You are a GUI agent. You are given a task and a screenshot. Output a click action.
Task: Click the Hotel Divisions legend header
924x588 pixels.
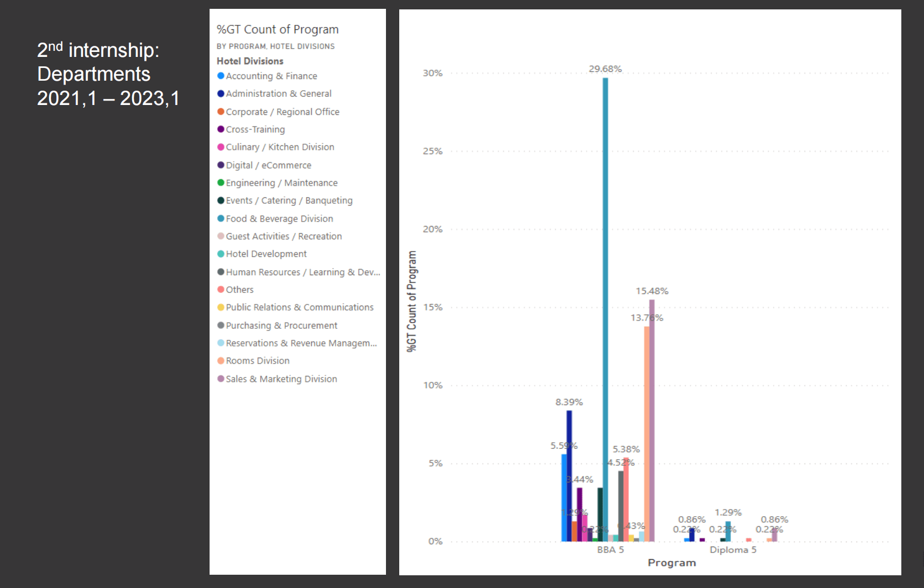250,61
